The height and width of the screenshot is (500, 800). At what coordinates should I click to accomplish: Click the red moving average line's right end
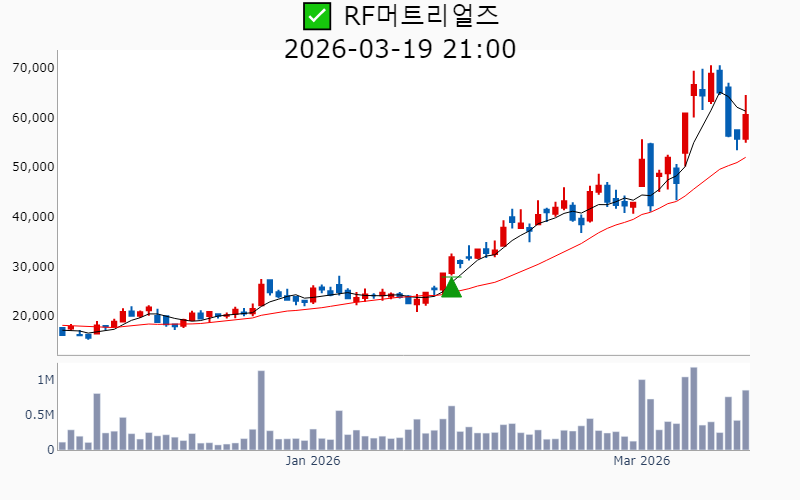(x=745, y=158)
